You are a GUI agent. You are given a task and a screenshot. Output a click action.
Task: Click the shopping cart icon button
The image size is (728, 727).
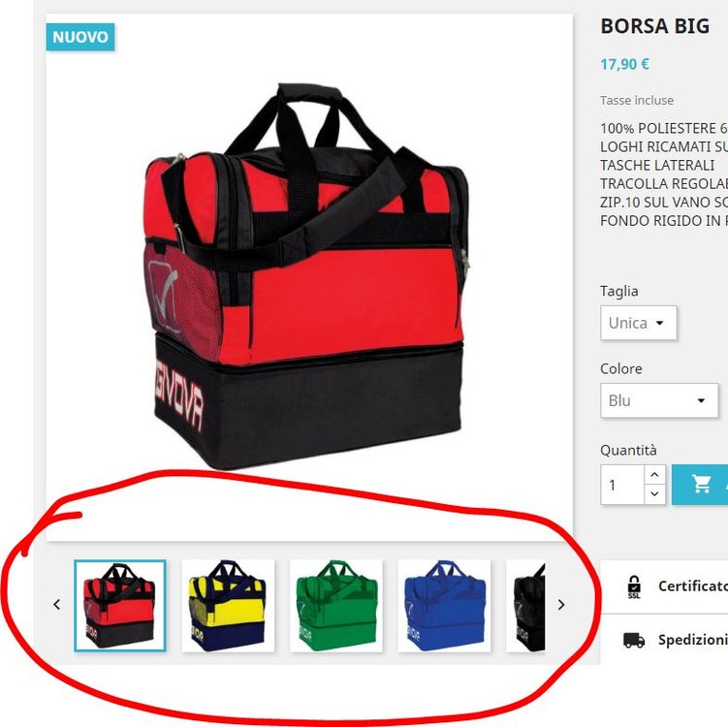[x=700, y=485]
